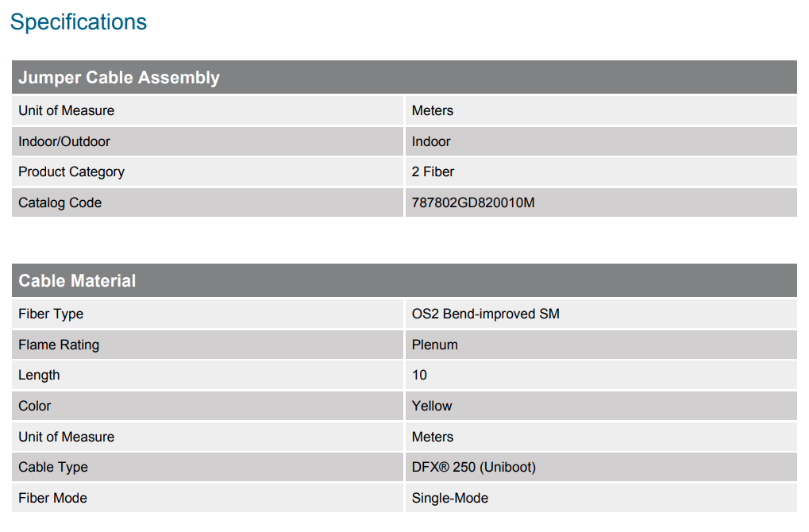Viewport: 809px width, 532px height.
Task: Select the Jumper Cable Assembly section header
Action: (x=119, y=78)
